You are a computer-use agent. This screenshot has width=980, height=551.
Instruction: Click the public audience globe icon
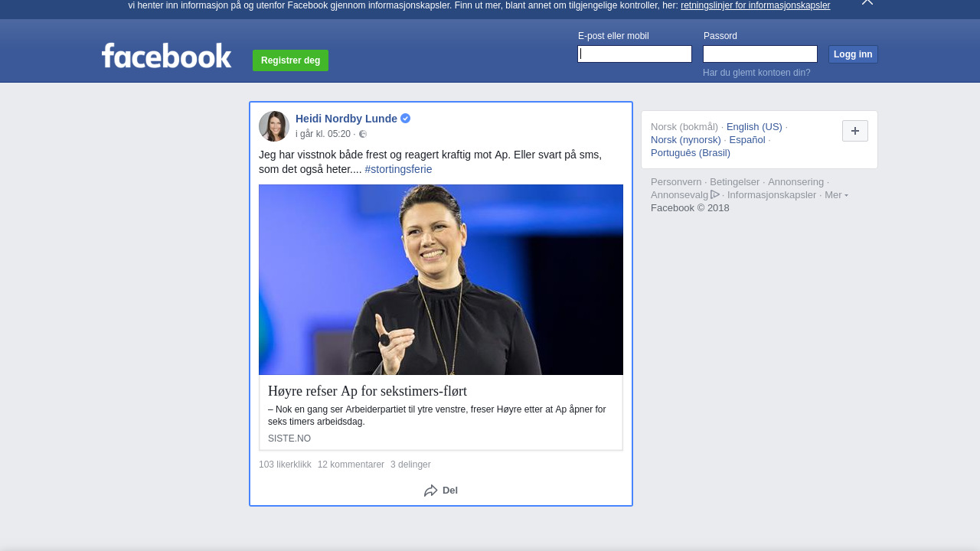click(363, 134)
